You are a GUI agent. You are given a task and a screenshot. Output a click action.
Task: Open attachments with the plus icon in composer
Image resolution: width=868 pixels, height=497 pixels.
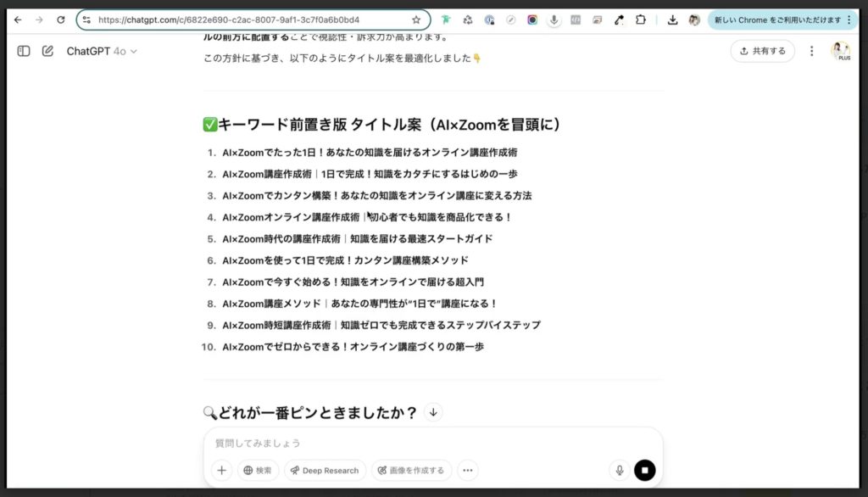click(221, 469)
